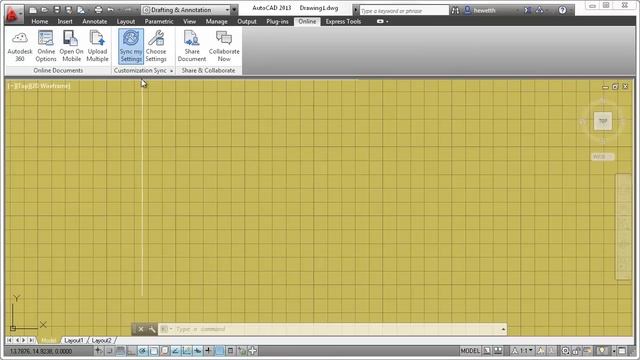
Task: Open the AutoCAD application menu button
Action: point(14,13)
